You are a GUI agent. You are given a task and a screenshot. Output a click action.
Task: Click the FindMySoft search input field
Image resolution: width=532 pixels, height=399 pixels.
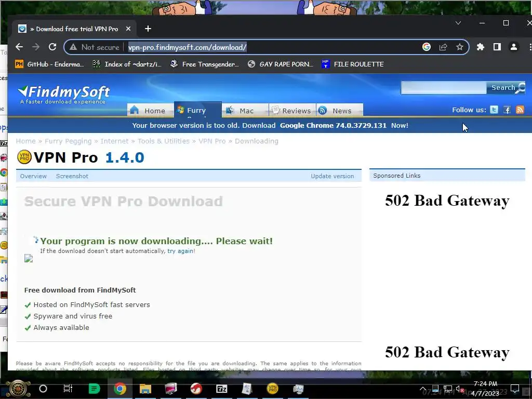coord(444,87)
